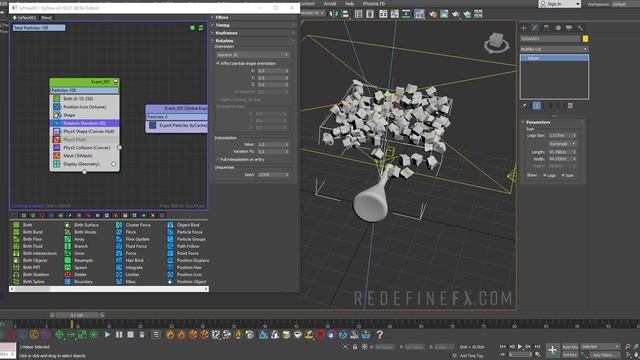Toggle the Show Logo checkbox
This screenshot has width=640, height=360.
[544, 175]
